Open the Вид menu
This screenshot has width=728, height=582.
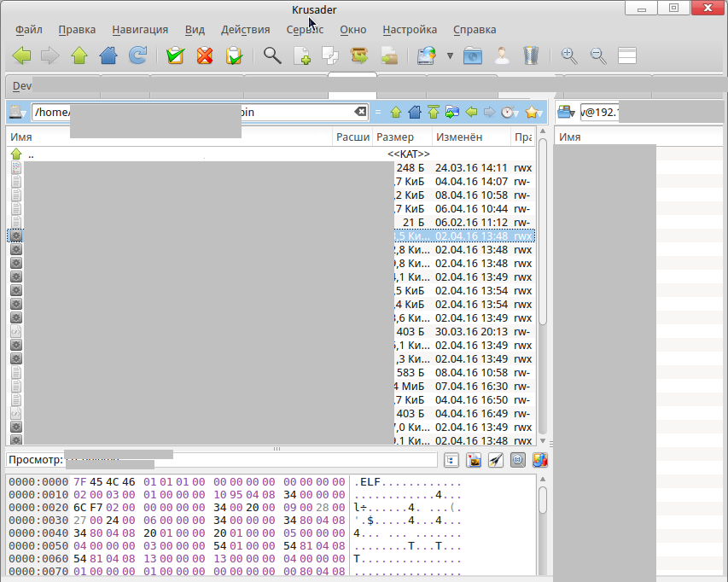[x=195, y=30]
